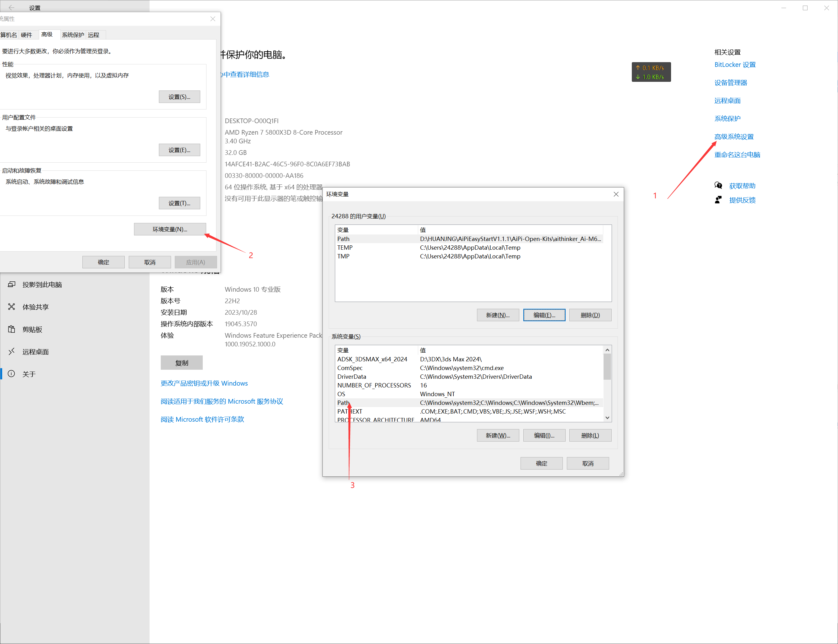Image resolution: width=838 pixels, height=644 pixels.
Task: Click the 复制 button under Windows specs
Action: click(x=182, y=363)
